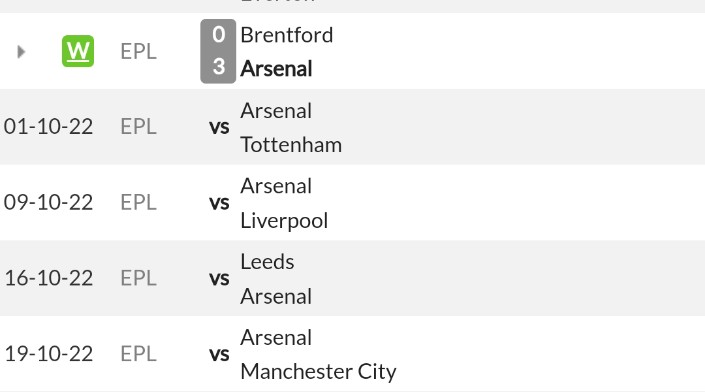
Task: Click vs in Arsenal–Tottenham fixture
Action: (219, 127)
